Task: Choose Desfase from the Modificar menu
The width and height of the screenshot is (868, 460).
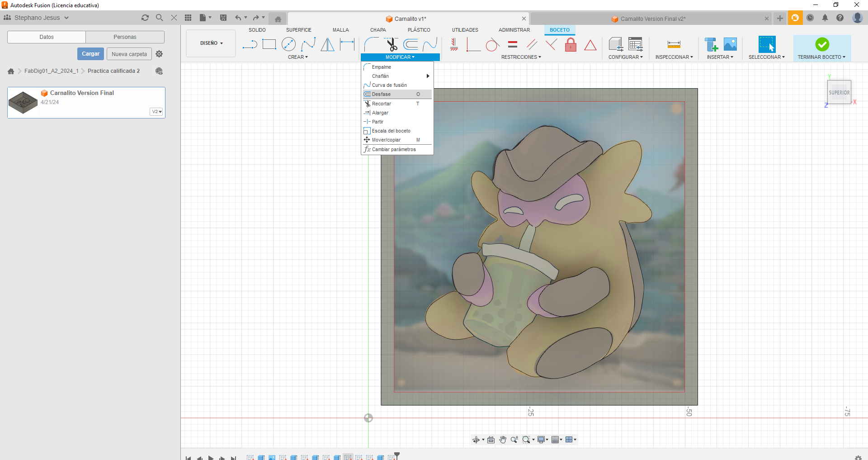Action: [397, 94]
